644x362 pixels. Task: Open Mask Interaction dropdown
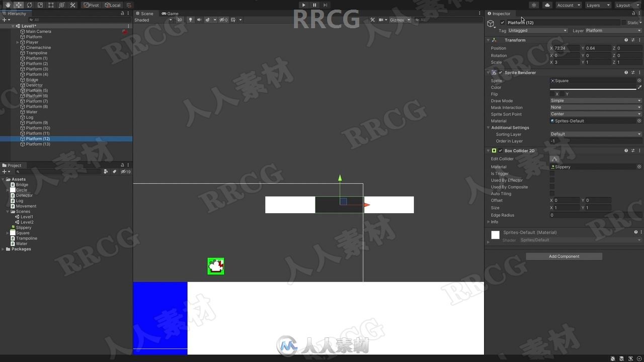tap(596, 107)
